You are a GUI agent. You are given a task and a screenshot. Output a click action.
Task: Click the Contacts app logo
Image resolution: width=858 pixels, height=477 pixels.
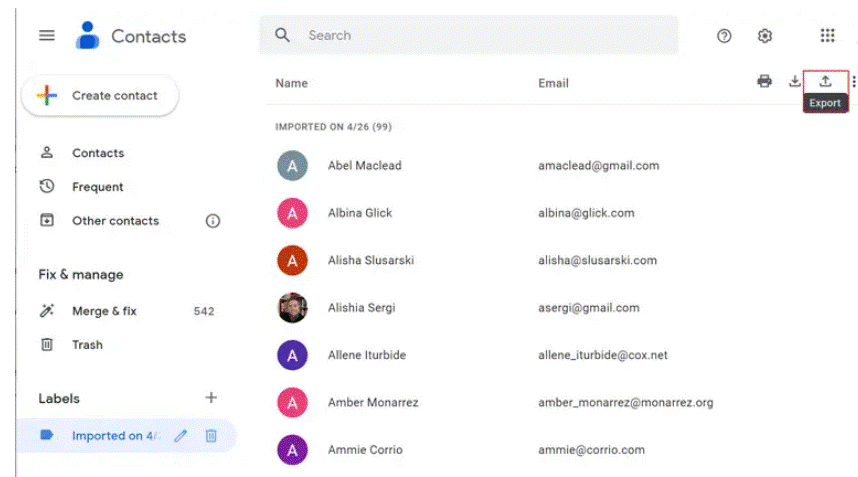click(x=87, y=36)
